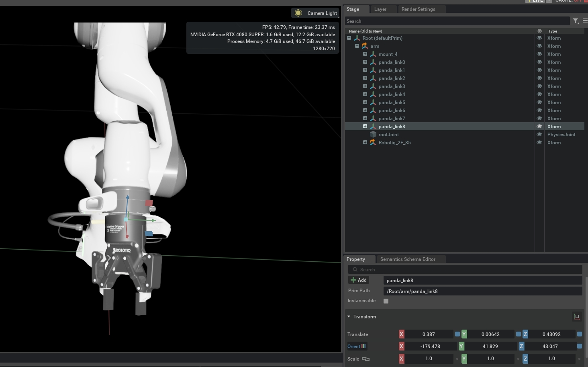Click the Camera Light icon in the viewport
The image size is (588, 367).
298,13
